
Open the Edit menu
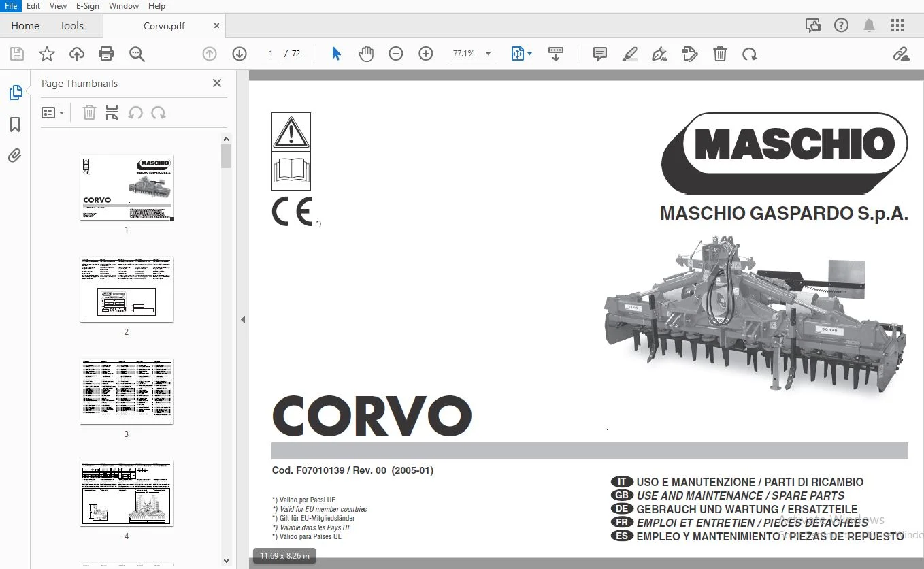tap(33, 6)
